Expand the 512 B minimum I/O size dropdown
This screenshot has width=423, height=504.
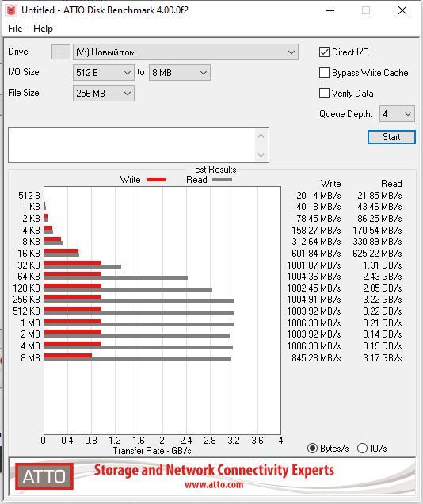[104, 73]
